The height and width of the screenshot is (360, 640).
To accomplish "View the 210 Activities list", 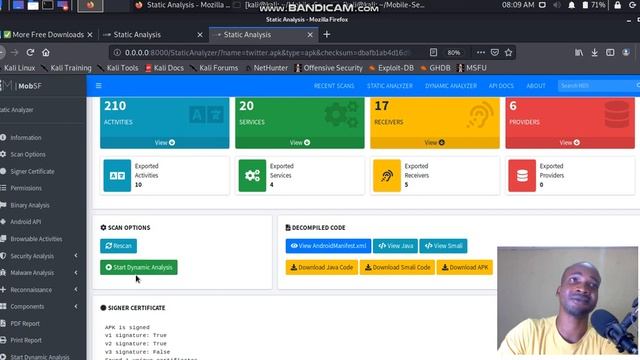I will tap(164, 142).
